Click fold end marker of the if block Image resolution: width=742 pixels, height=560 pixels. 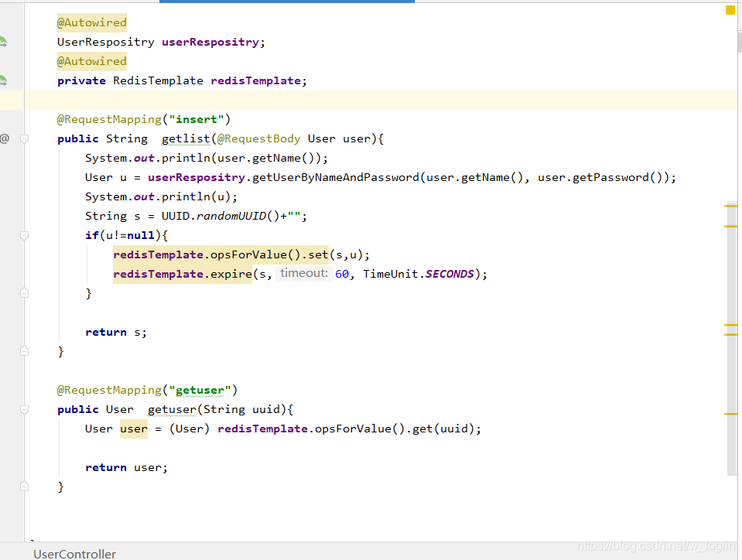pos(25,293)
